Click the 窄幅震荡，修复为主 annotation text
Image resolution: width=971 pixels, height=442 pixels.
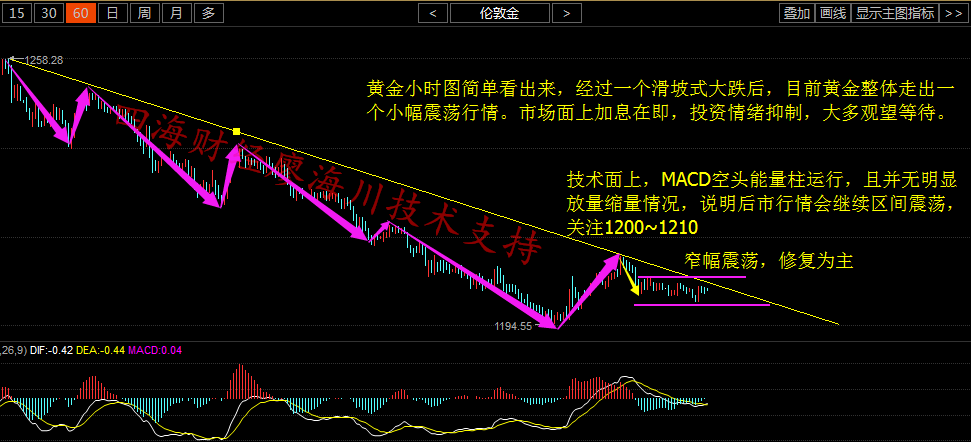769,261
